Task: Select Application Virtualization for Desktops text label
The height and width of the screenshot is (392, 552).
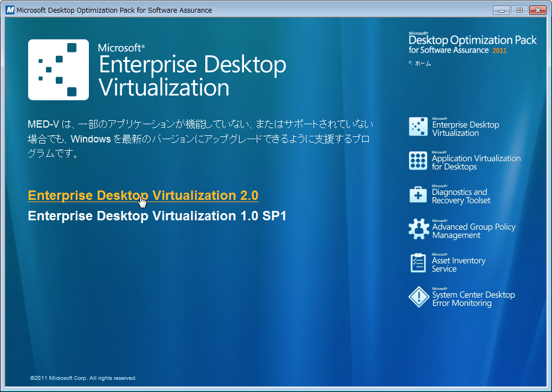Action: pyautogui.click(x=476, y=162)
